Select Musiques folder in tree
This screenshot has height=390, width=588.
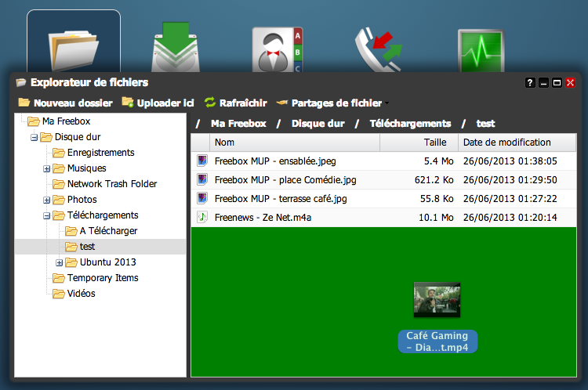(86, 168)
